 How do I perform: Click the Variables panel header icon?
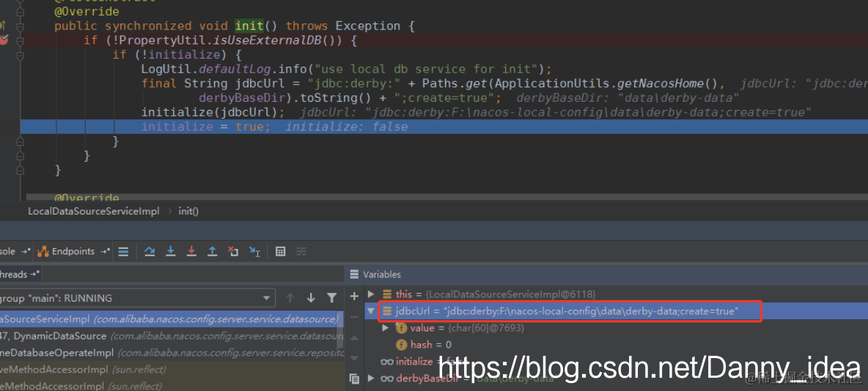[354, 275]
